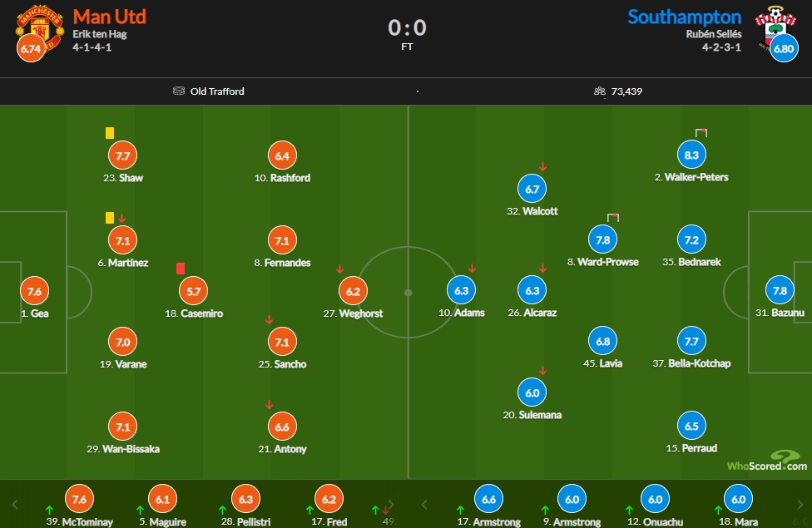Click the Manchester United club crest

click(39, 28)
